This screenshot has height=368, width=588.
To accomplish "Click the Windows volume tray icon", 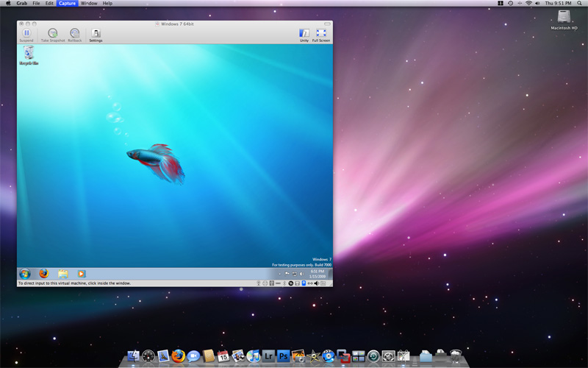I will pyautogui.click(x=301, y=274).
